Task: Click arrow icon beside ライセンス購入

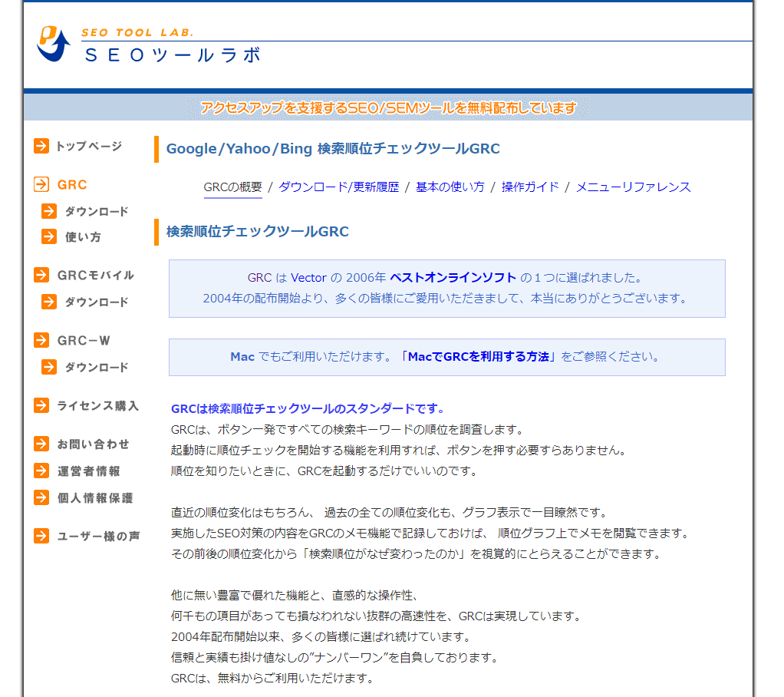Action: click(x=41, y=405)
